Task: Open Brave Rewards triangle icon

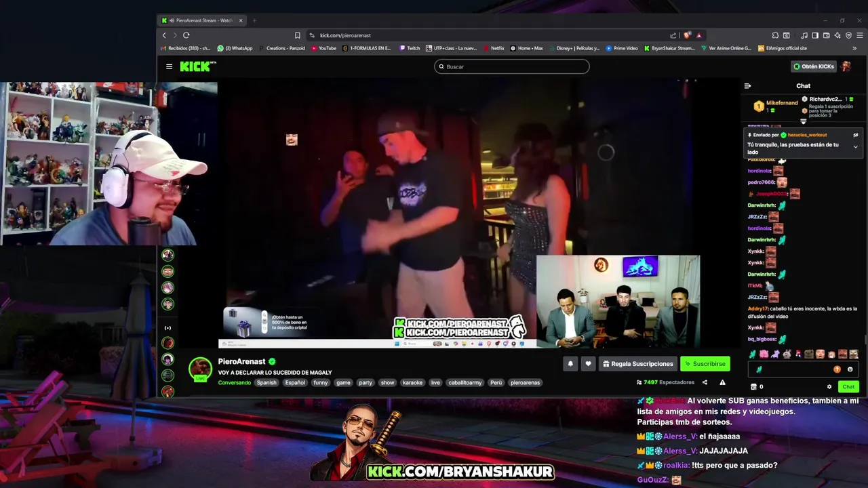Action: click(x=698, y=35)
